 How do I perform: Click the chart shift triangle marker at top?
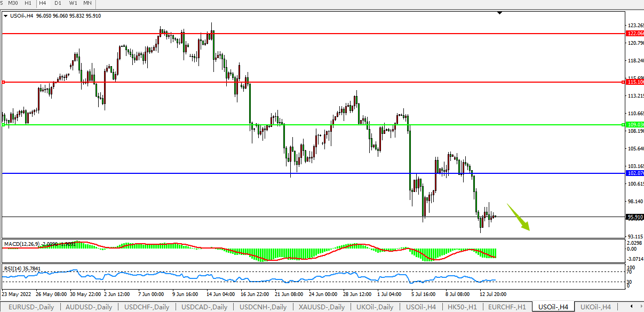tap(499, 12)
